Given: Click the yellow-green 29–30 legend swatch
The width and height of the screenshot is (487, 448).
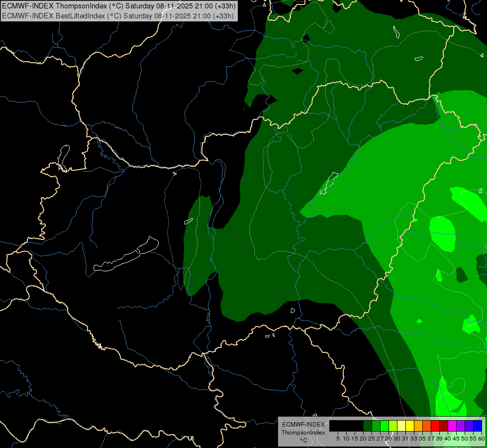Looking at the screenshot, I should [393, 426].
